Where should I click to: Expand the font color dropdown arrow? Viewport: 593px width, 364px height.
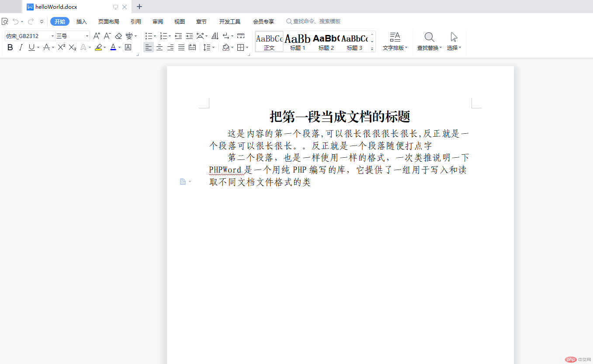(x=119, y=47)
